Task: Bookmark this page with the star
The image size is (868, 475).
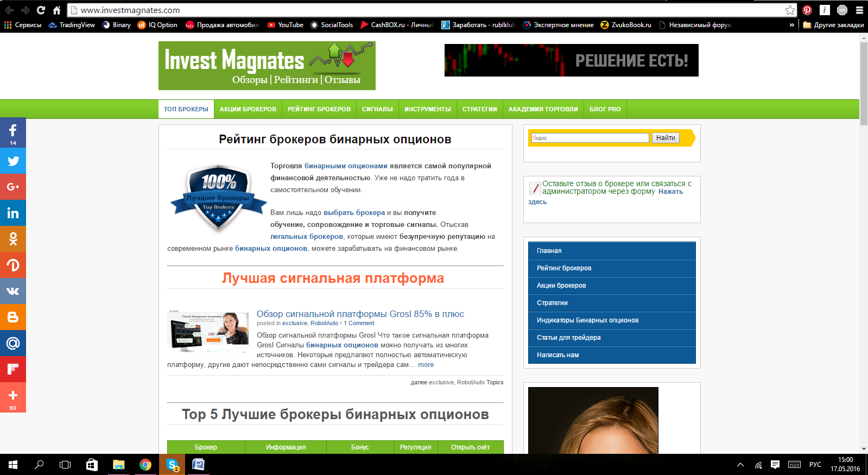Action: [790, 10]
